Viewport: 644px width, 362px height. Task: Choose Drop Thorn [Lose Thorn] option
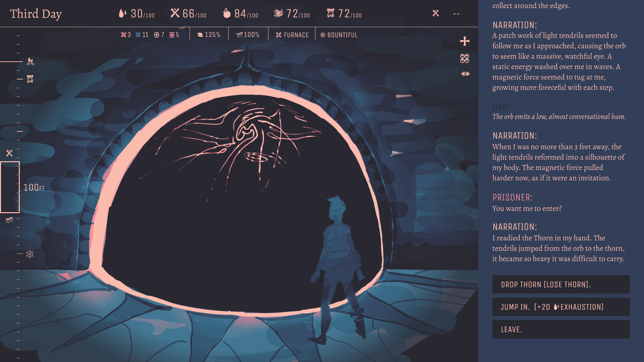[561, 285]
